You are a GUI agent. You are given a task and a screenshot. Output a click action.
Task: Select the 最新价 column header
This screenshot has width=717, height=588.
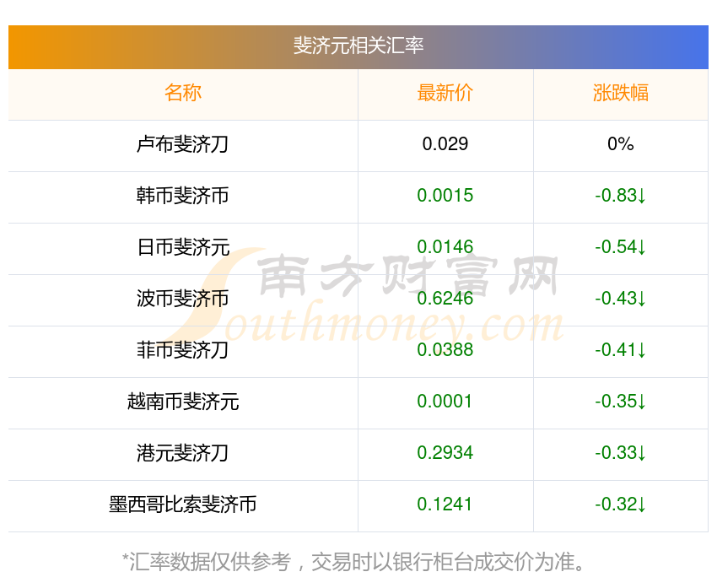(445, 93)
